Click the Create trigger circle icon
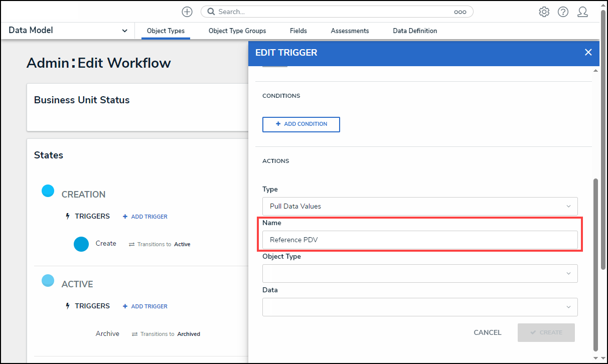This screenshot has height=364, width=608. (81, 244)
